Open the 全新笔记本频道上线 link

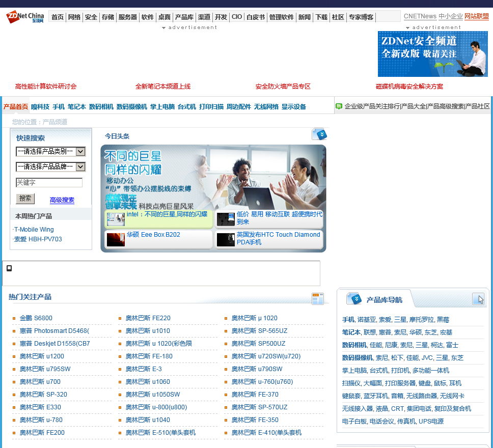pos(163,87)
